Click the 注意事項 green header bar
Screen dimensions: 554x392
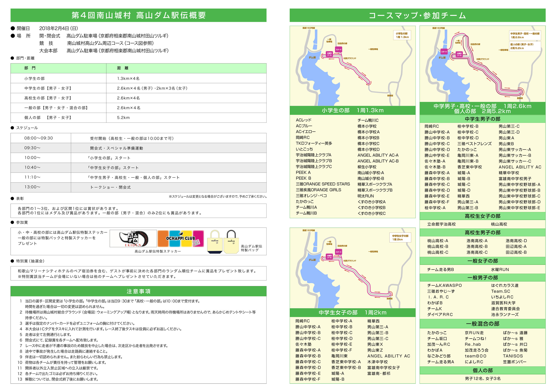[138, 291]
